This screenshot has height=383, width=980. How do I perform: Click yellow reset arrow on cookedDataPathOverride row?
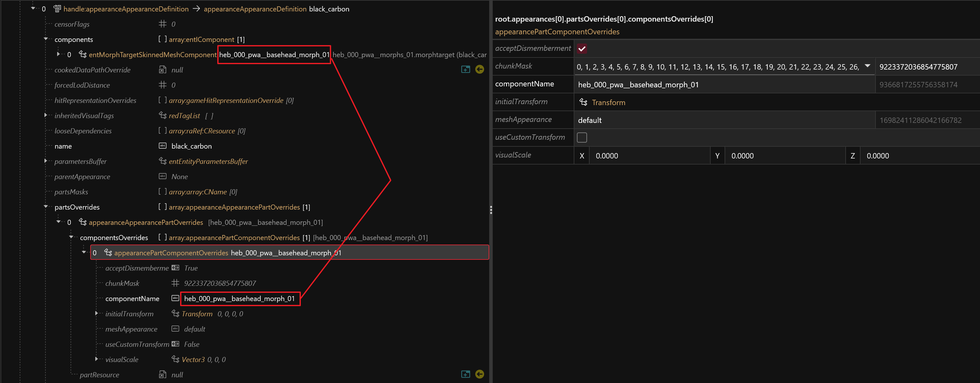click(479, 69)
